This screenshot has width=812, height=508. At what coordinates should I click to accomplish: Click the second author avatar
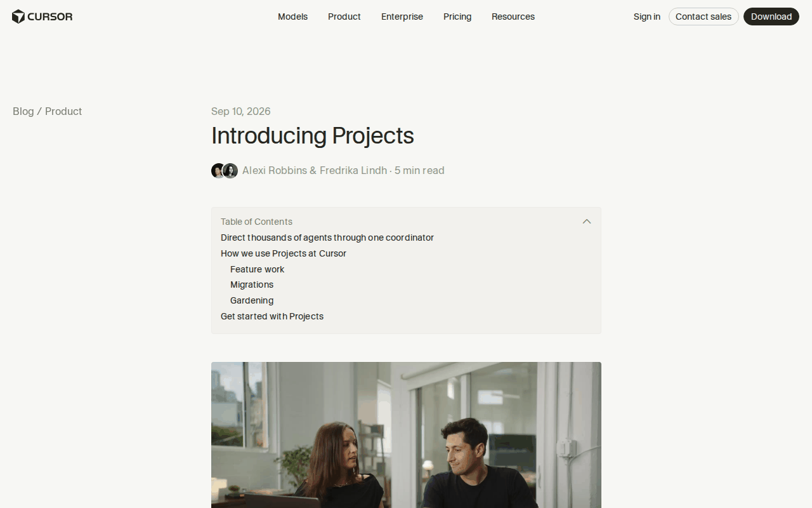(x=231, y=171)
